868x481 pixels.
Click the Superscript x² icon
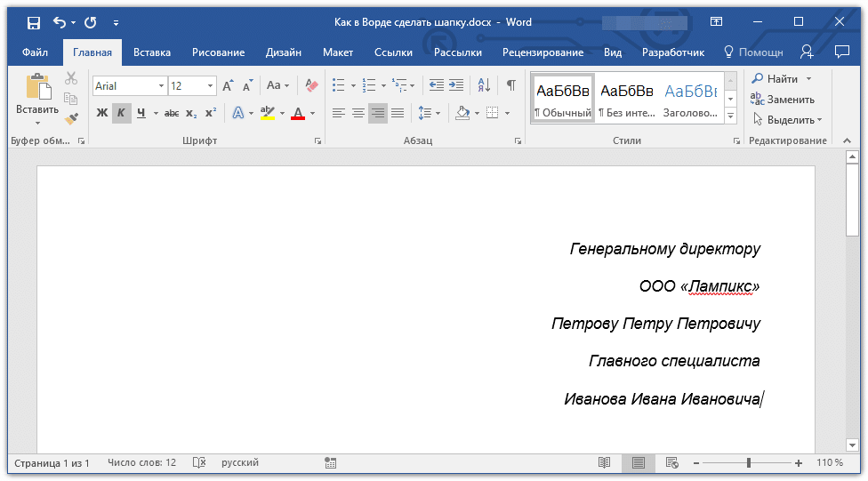(211, 113)
